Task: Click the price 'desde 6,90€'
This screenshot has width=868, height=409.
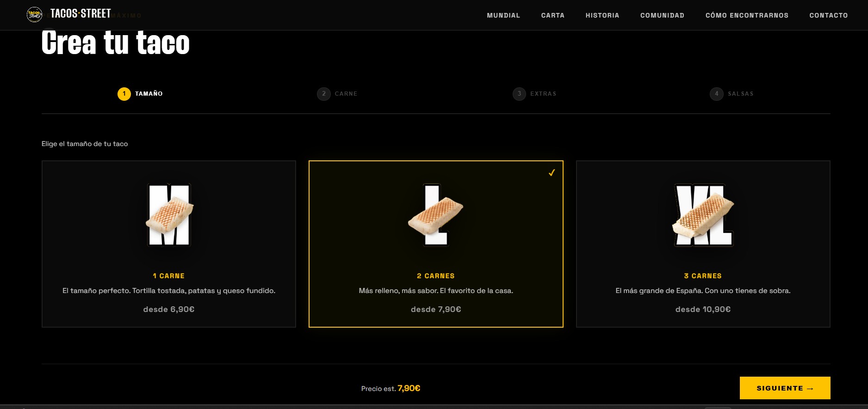Action: [169, 309]
